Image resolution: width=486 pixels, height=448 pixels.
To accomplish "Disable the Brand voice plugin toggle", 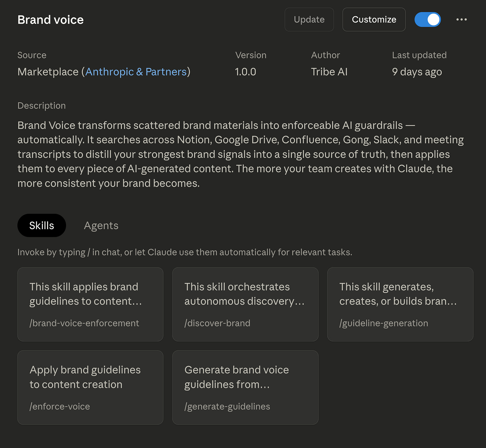I will (x=427, y=20).
